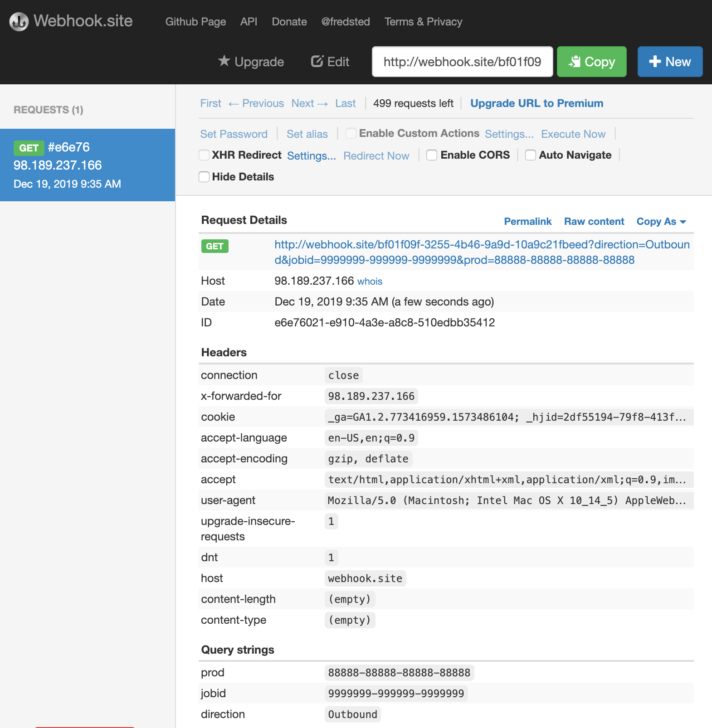Image resolution: width=712 pixels, height=728 pixels.
Task: Click the Upgrade star button
Action: pyautogui.click(x=251, y=62)
